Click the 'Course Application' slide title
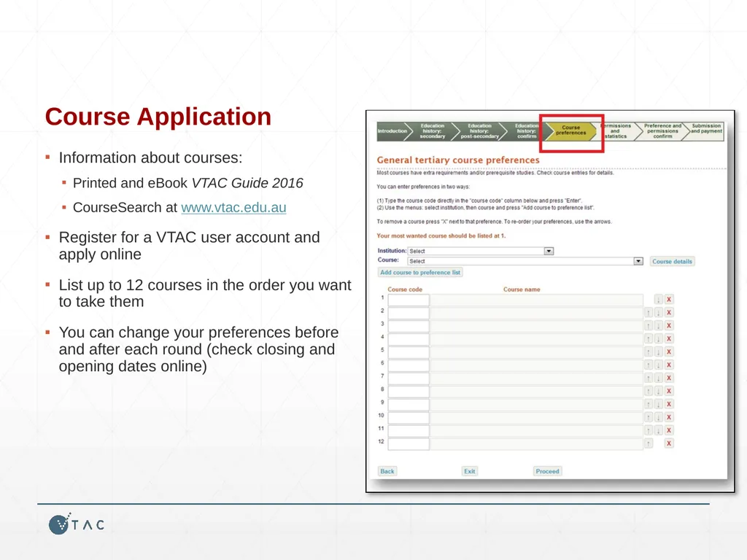 click(x=158, y=117)
